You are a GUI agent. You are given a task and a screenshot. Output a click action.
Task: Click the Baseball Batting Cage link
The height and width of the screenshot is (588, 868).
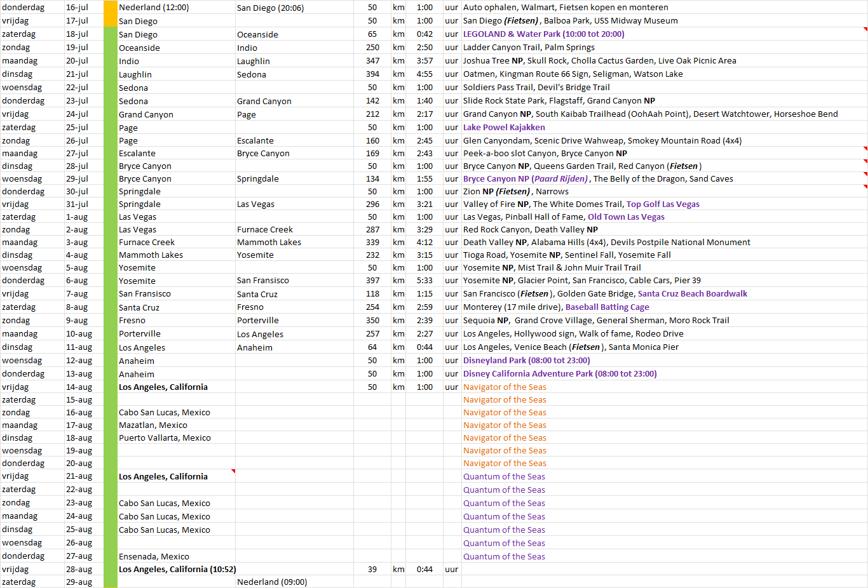[607, 307]
